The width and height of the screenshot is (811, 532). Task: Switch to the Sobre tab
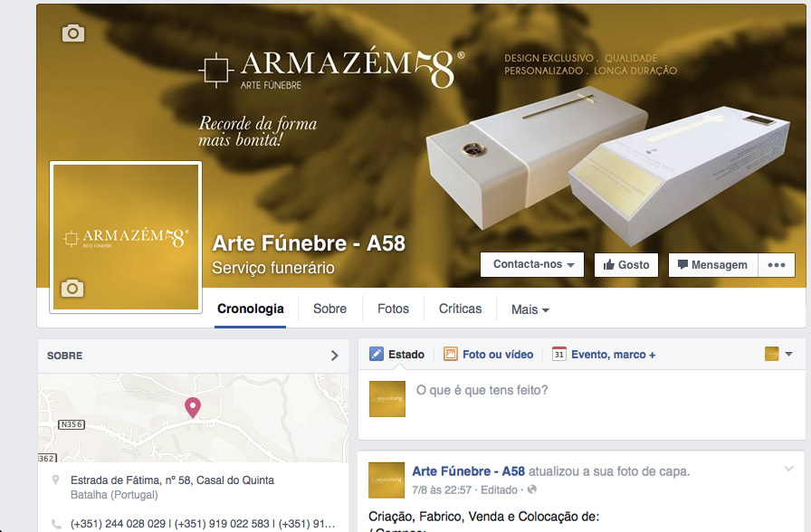(x=329, y=309)
